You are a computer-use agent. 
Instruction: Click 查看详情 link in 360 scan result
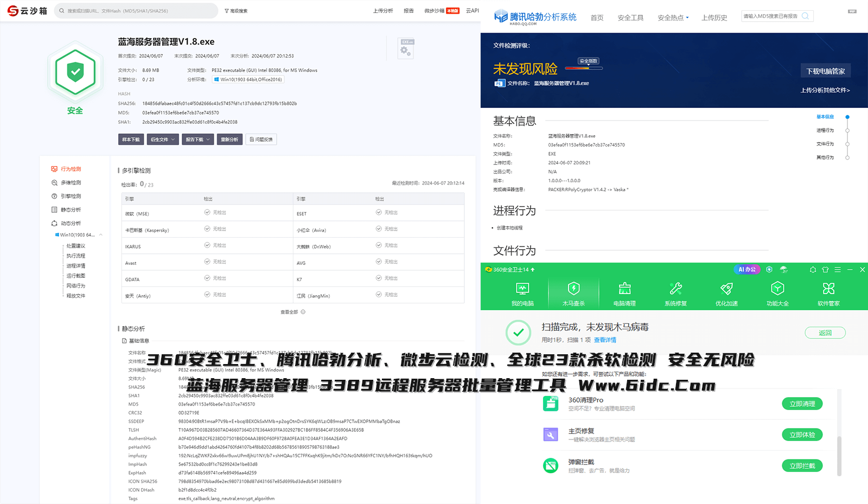[x=605, y=340]
